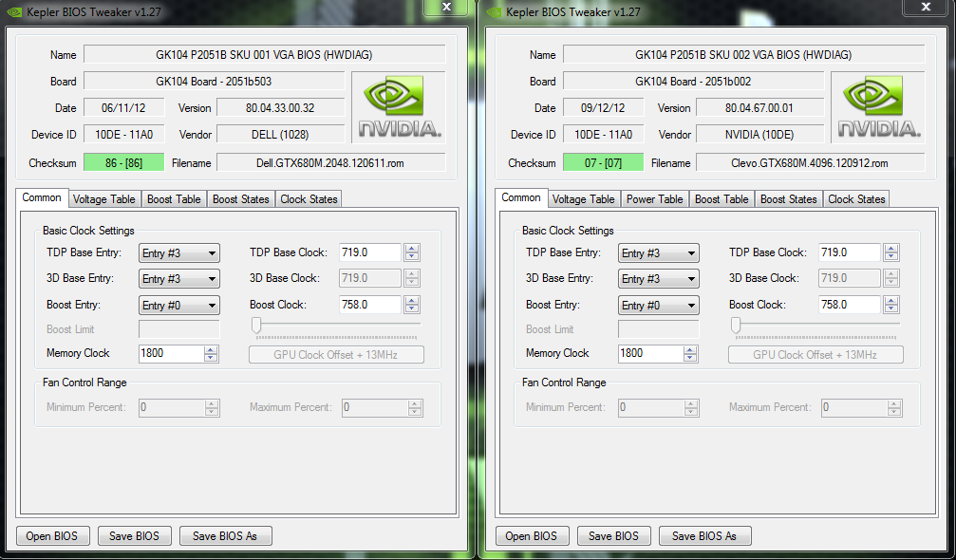Switch to Voltage Table tab in right window
This screenshot has width=956, height=560.
[584, 199]
